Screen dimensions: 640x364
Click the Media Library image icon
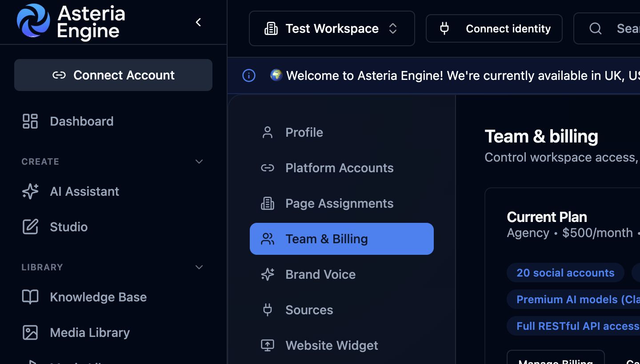pos(30,332)
